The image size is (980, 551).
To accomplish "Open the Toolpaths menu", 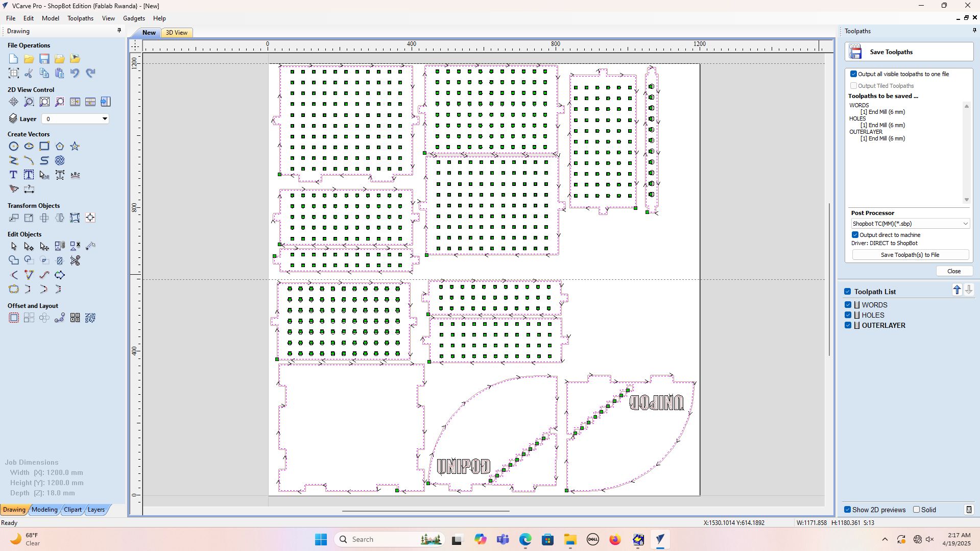I will tap(80, 18).
